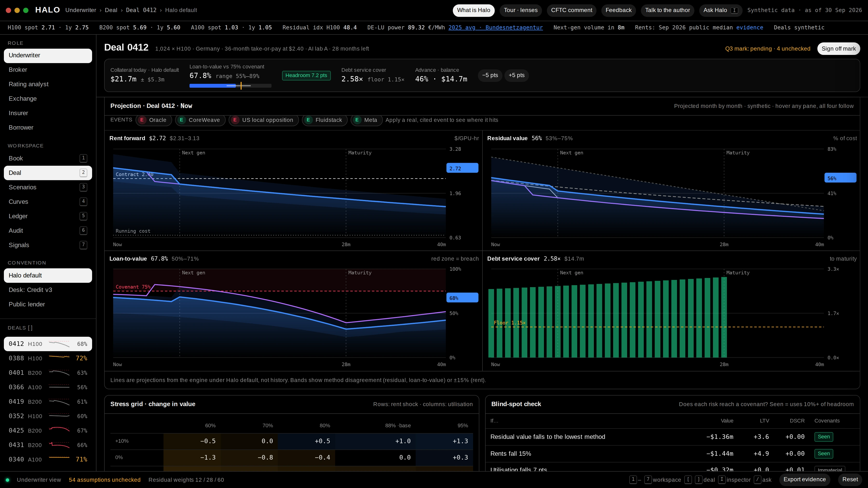Click the Oracle event E badge
Image resolution: width=868 pixels, height=488 pixels.
142,120
